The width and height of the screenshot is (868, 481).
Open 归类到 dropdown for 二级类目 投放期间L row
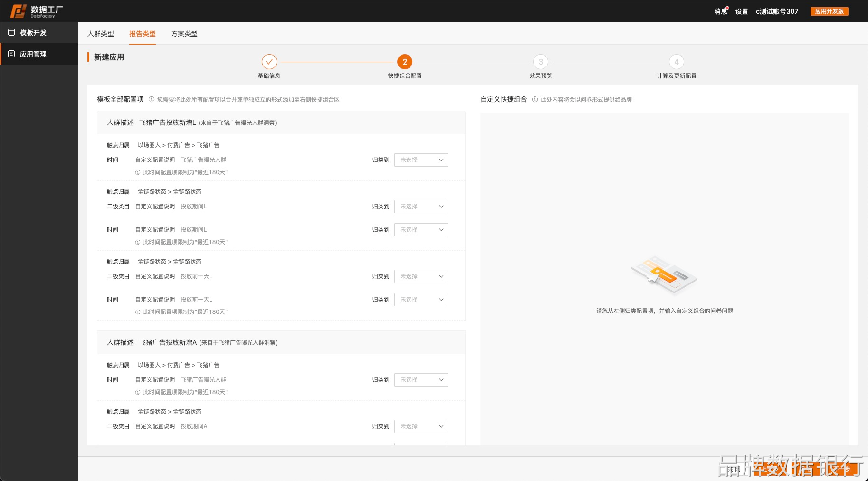point(421,207)
